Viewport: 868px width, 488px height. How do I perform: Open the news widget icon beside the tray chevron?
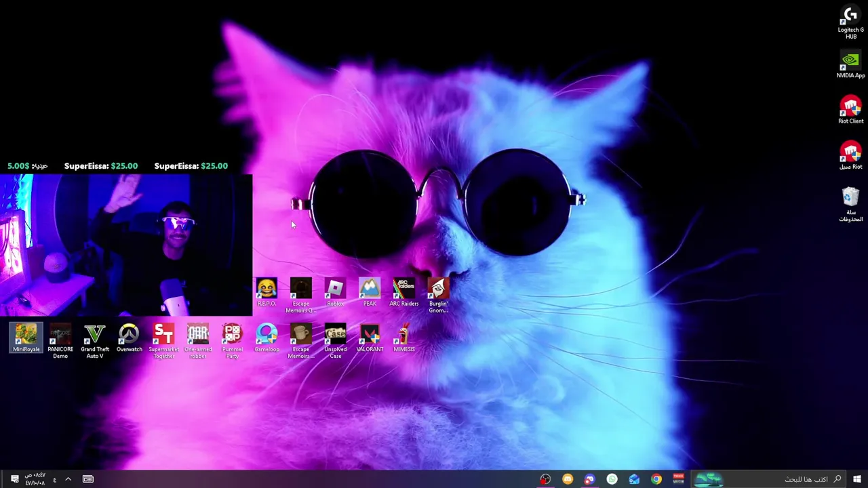tap(88, 479)
